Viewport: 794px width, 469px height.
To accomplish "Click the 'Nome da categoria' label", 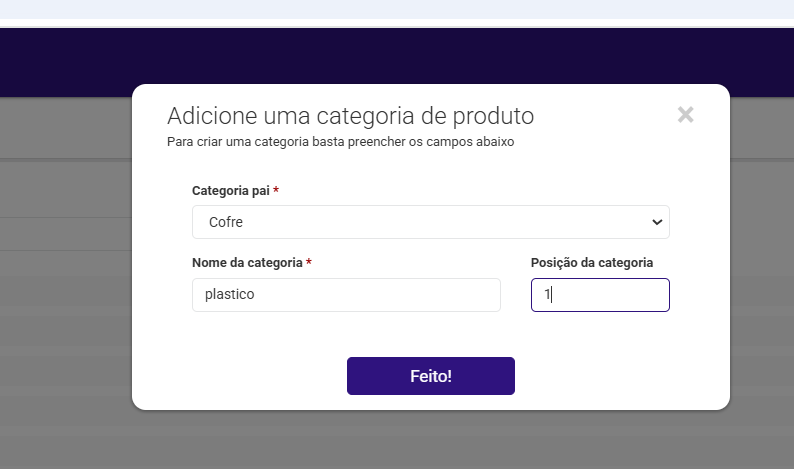I will click(247, 262).
